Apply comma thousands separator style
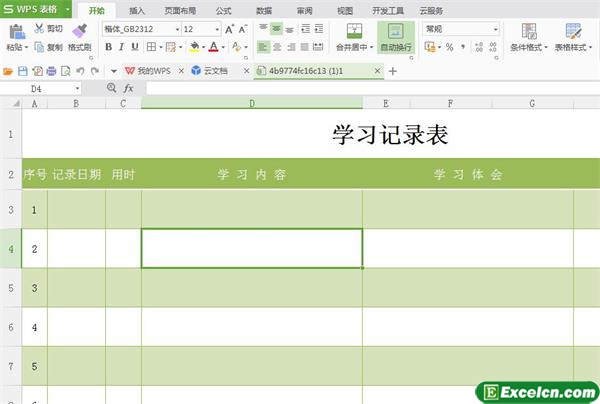This screenshot has height=404, width=600. (463, 47)
